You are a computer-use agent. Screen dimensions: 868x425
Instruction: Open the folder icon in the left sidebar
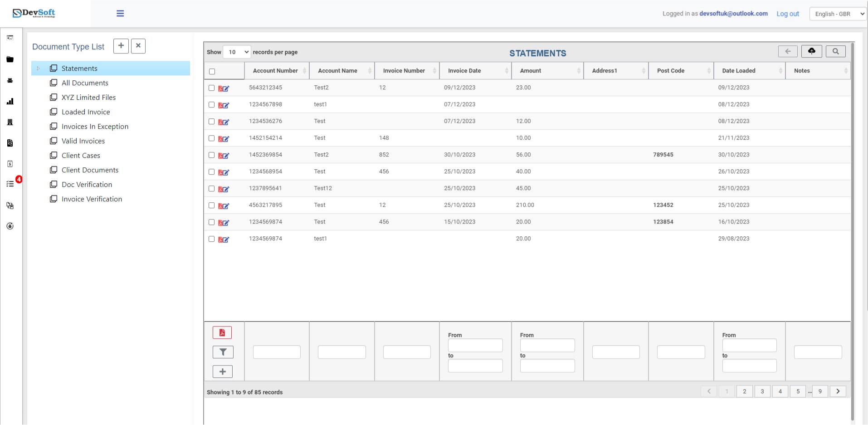point(10,59)
